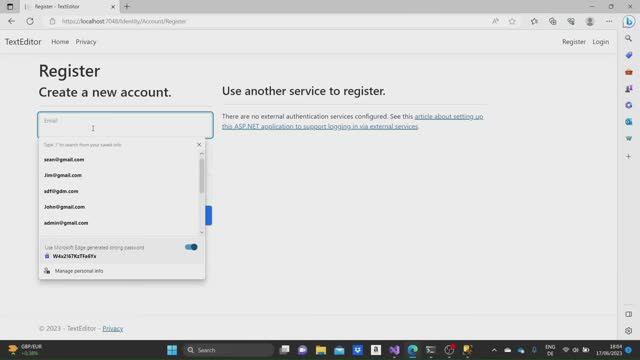Open the Shopping tag sidebar icon
Viewport: 640px width, 360px height.
[629, 55]
